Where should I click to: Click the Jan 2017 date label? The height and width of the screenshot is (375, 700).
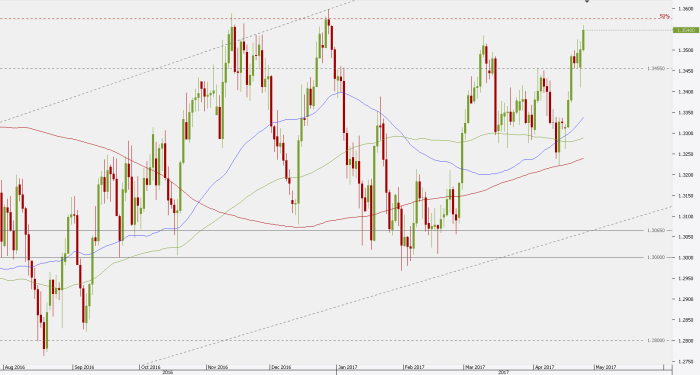tap(347, 367)
